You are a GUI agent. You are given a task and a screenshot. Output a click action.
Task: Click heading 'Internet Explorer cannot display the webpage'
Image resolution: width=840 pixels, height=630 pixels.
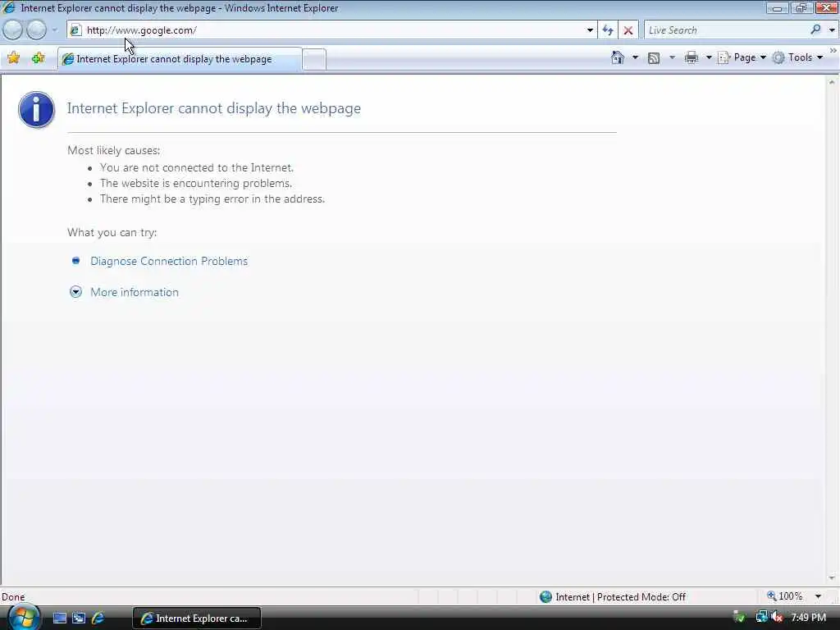pos(214,108)
